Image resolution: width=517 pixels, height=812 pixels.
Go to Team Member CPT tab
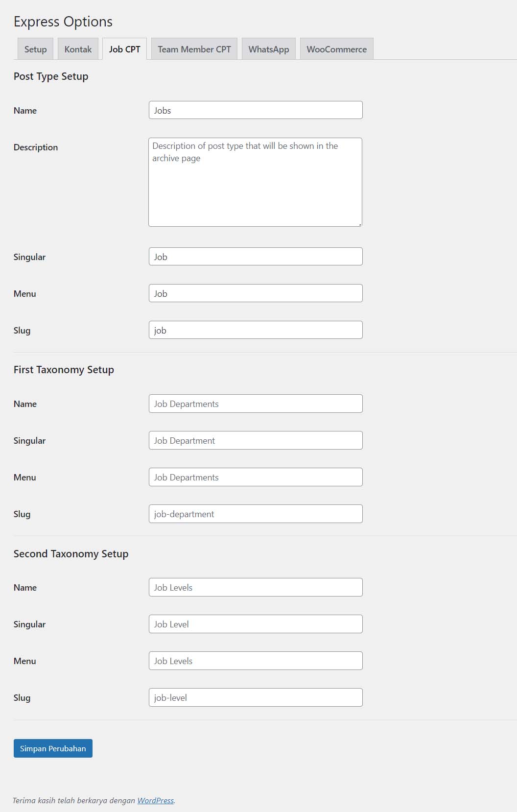[x=194, y=49]
